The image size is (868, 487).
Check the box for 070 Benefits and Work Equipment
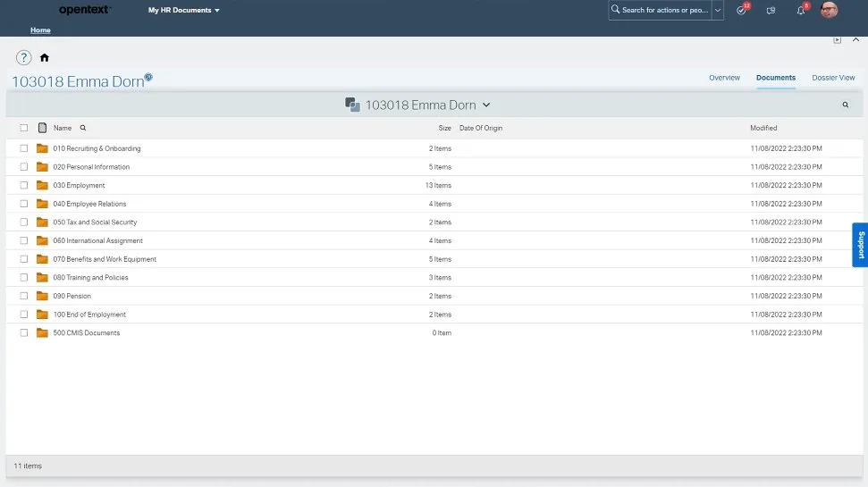point(24,259)
